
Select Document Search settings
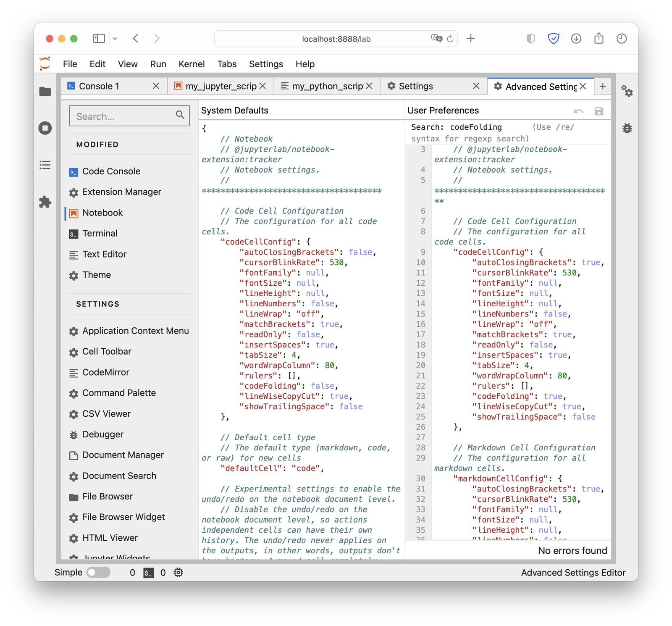tap(119, 476)
